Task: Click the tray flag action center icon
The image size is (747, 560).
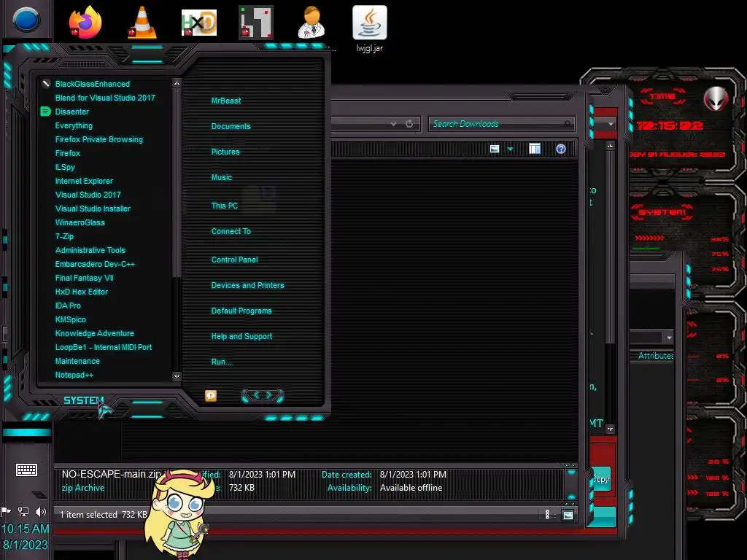Action: tap(6, 512)
